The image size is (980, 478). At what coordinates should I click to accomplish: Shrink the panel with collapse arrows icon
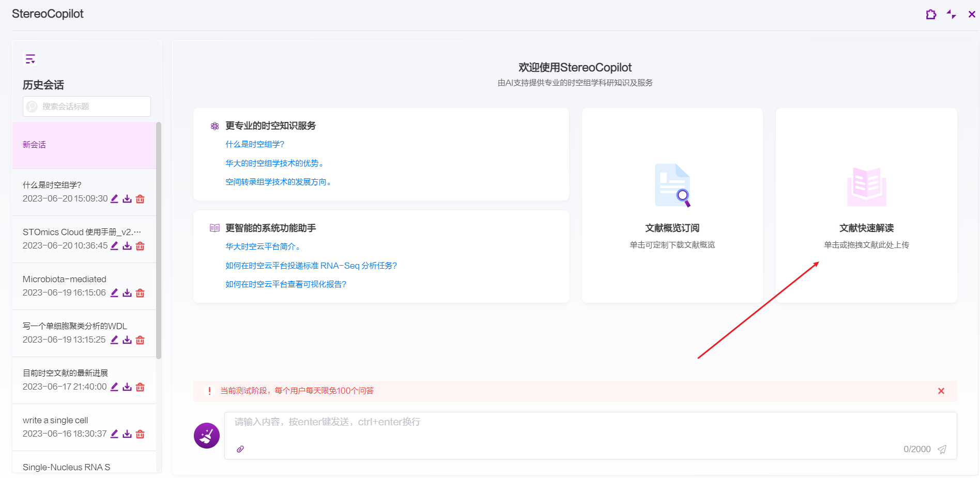click(951, 14)
